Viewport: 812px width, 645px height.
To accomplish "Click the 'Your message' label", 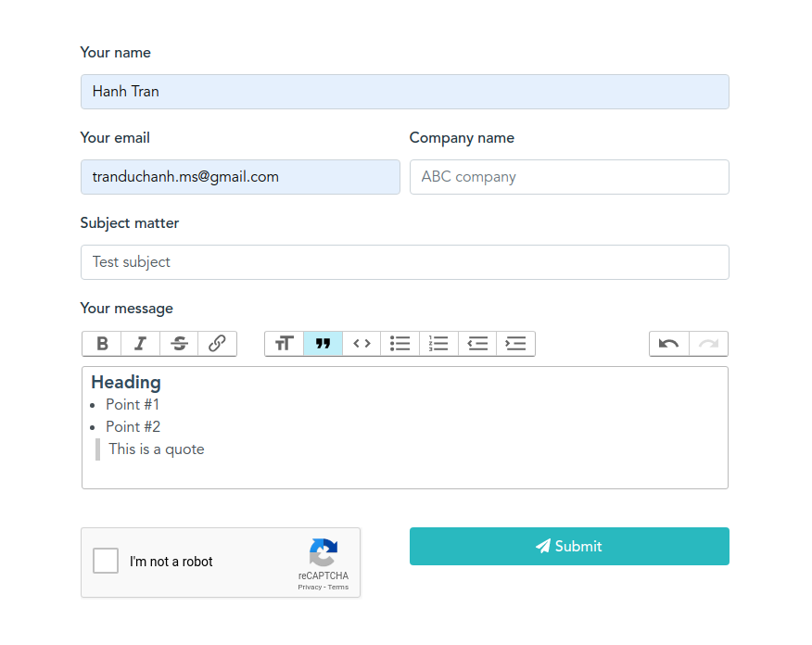I will pos(127,309).
